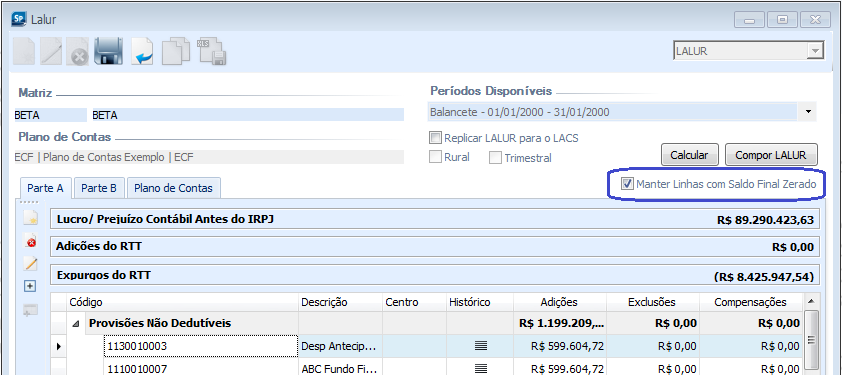This screenshot has height=378, width=843.
Task: Open the Plano de Contas tab
Action: [x=173, y=188]
